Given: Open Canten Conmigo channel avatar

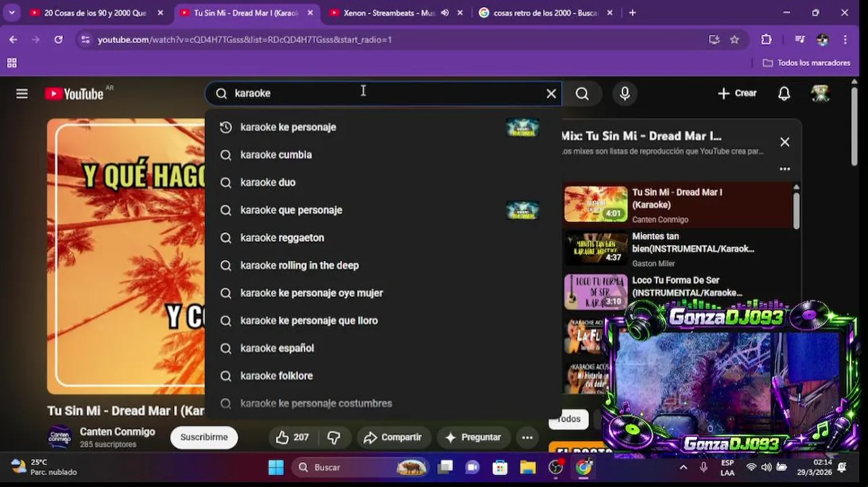Looking at the screenshot, I should [60, 437].
